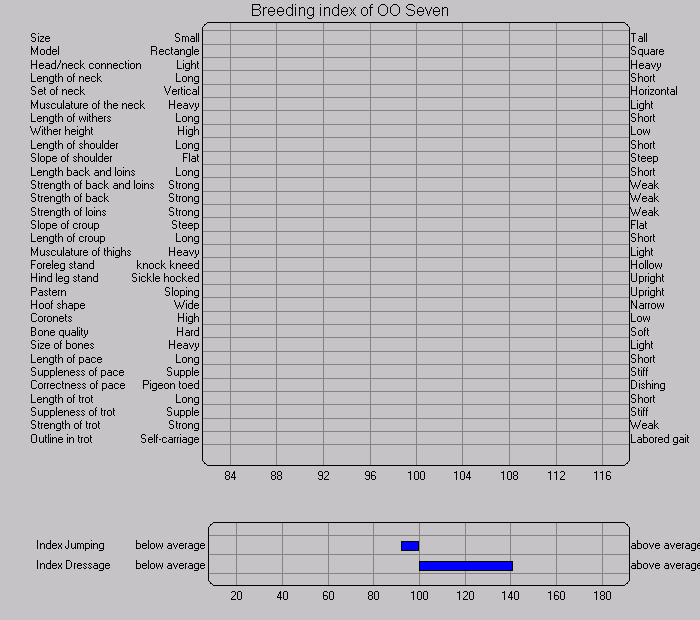This screenshot has width=700, height=620.
Task: Click the 'Horizontal' descriptor on the right
Action: click(654, 91)
